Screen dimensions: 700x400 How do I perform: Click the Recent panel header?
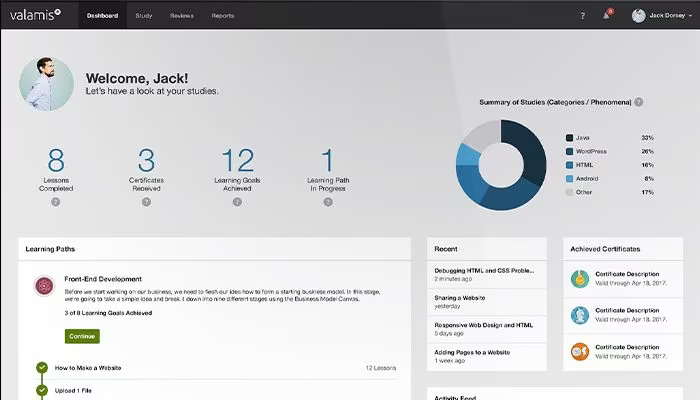point(487,249)
